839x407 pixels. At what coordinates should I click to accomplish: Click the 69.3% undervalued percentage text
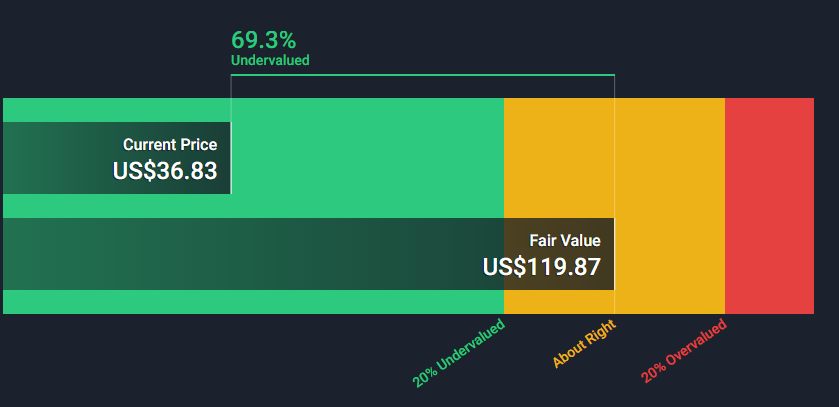(x=263, y=41)
